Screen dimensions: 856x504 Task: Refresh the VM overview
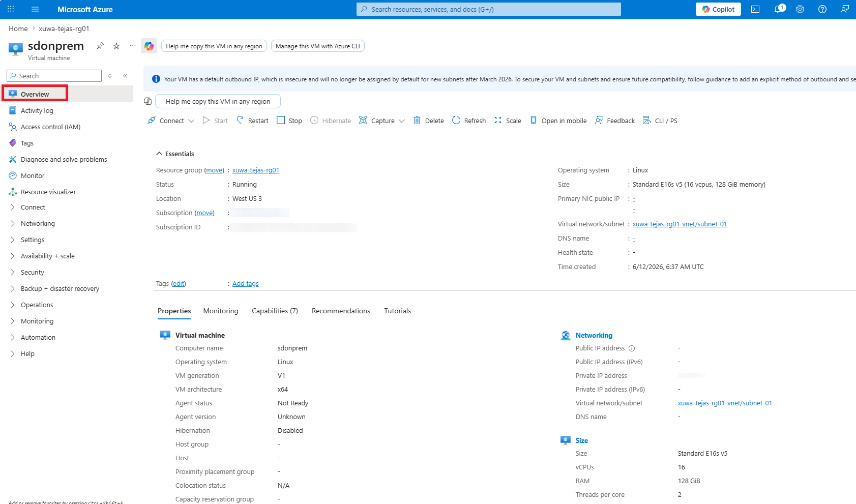(469, 121)
